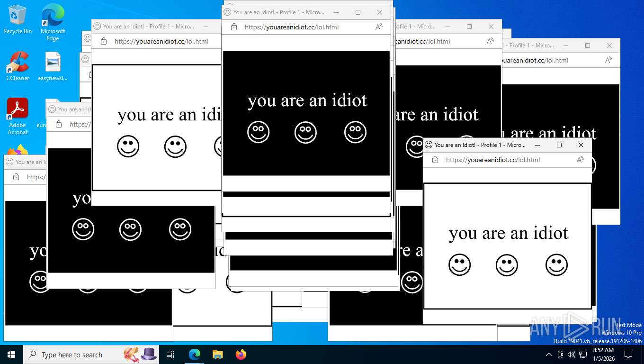Open Microsoft Edge desktop shortcut
644x364 pixels.
click(53, 22)
